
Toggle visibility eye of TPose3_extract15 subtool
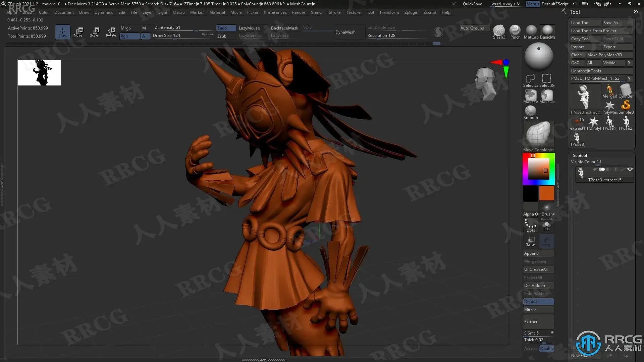click(x=630, y=170)
